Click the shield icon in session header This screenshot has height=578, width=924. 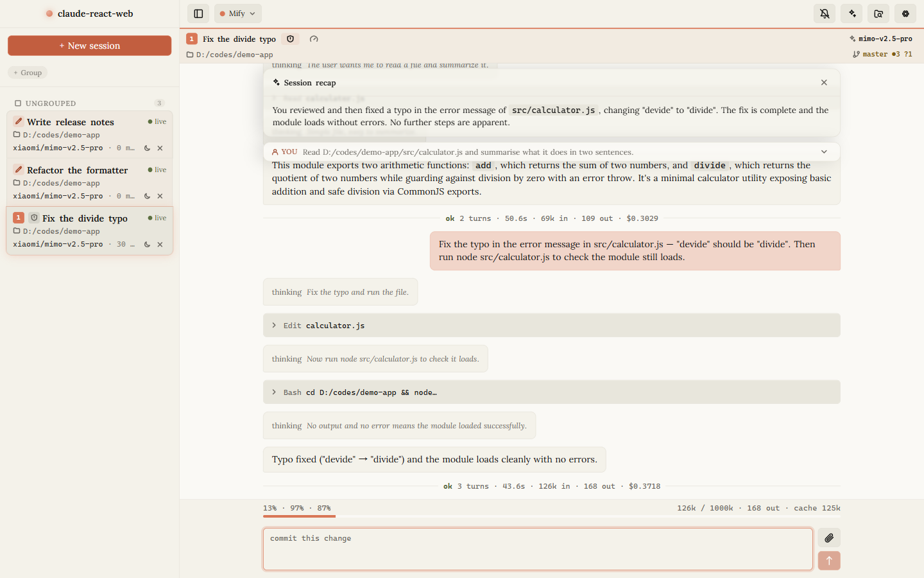290,39
